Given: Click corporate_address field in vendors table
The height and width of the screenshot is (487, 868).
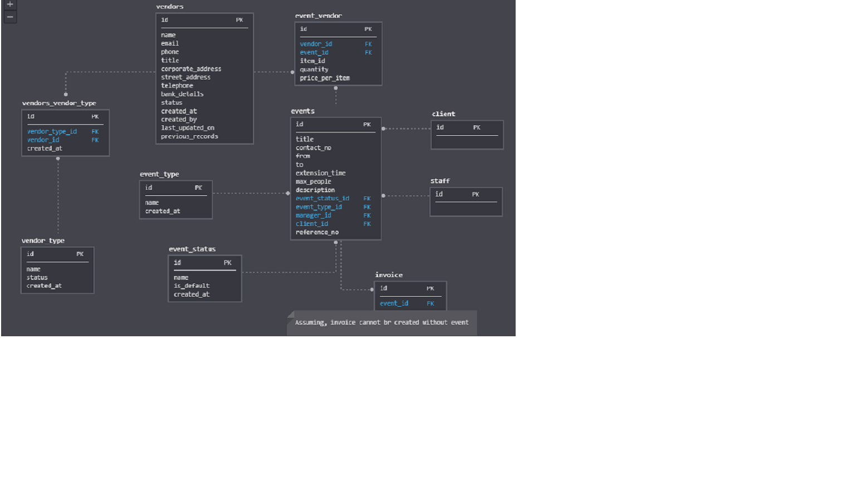Looking at the screenshot, I should point(191,69).
